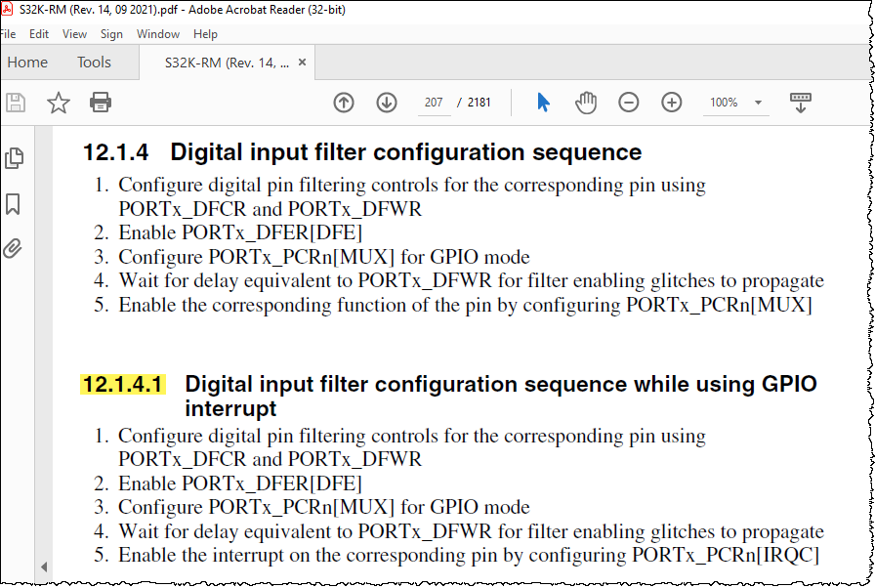Zoom out of the document

tap(629, 102)
